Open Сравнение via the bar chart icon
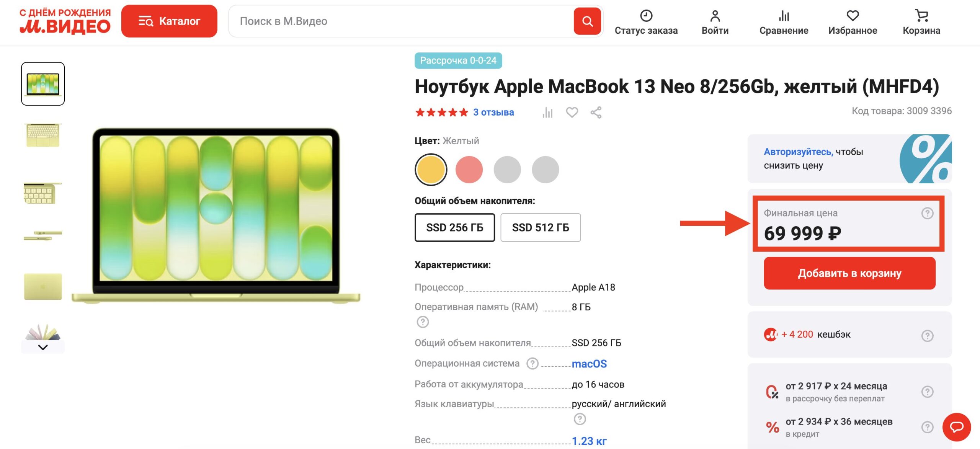 pyautogui.click(x=784, y=16)
